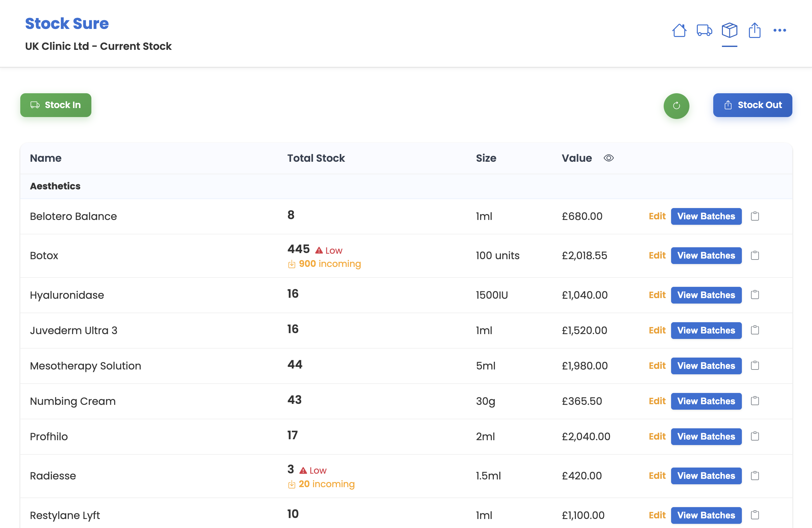812x528 pixels.
Task: Click the Hyaluronidase size 1500IU
Action: coord(492,295)
